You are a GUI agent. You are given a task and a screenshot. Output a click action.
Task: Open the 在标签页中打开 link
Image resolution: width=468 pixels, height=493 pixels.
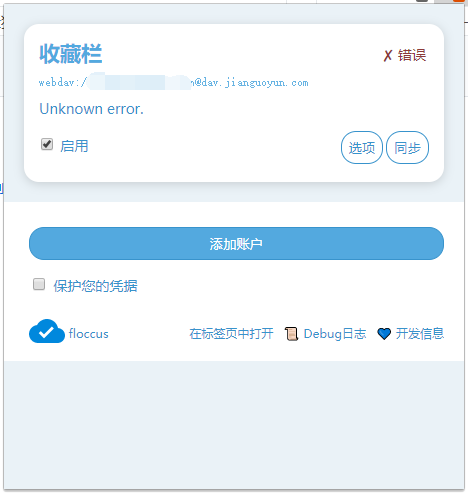tap(231, 334)
